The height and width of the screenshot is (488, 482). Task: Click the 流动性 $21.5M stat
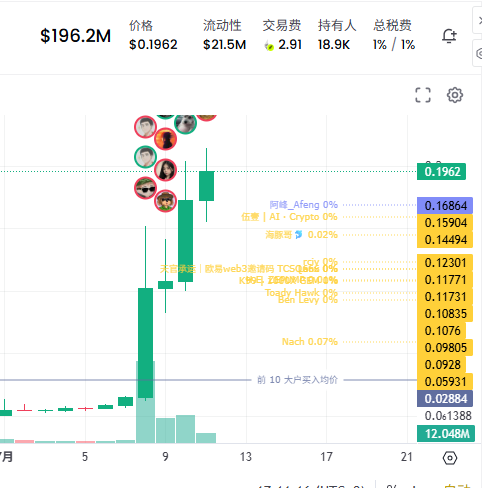tap(224, 35)
